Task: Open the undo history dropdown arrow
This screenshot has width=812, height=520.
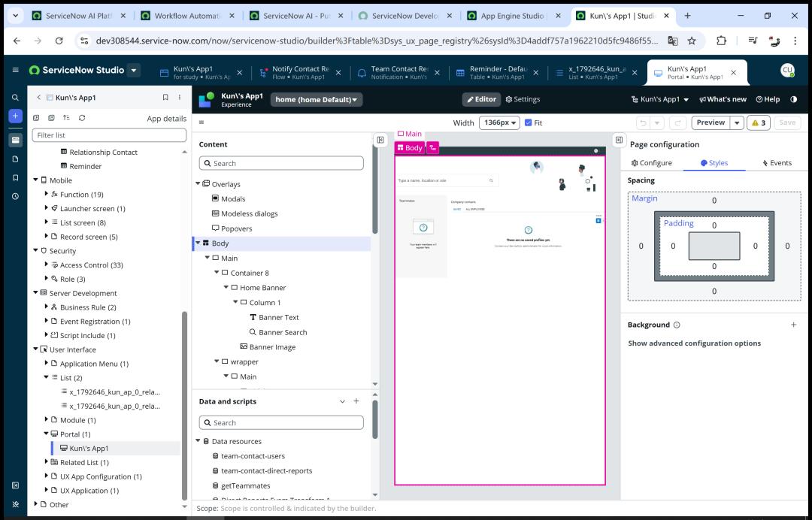Action: coord(657,122)
